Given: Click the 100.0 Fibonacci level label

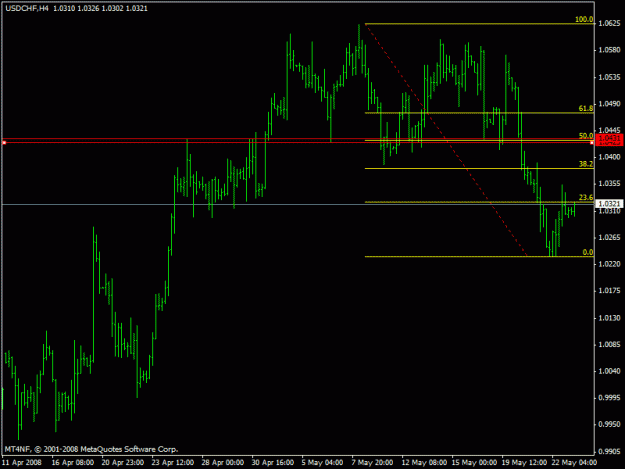Looking at the screenshot, I should pyautogui.click(x=584, y=20).
